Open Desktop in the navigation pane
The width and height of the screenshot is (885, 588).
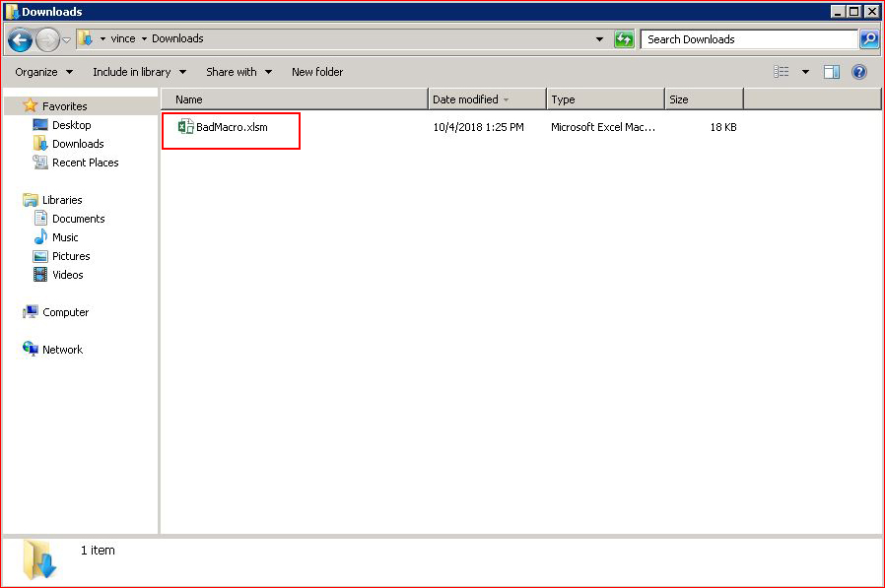71,125
